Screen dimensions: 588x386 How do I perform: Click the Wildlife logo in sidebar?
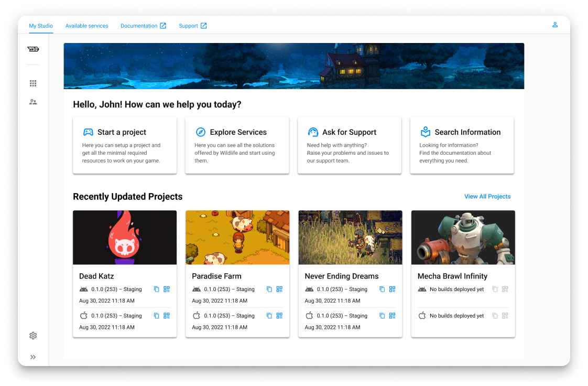(x=33, y=49)
